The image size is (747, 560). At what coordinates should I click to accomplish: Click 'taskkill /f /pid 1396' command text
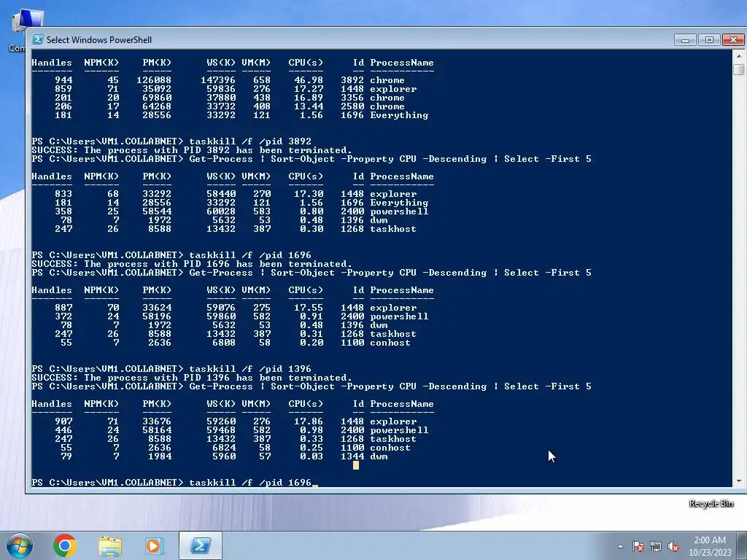pyautogui.click(x=250, y=369)
